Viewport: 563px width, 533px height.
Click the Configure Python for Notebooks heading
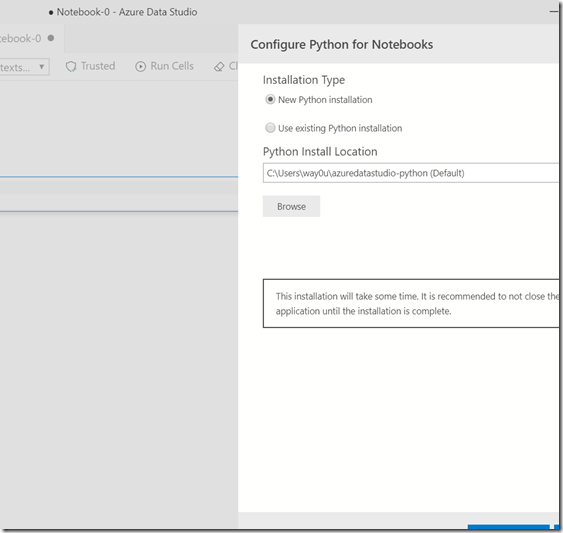click(341, 45)
